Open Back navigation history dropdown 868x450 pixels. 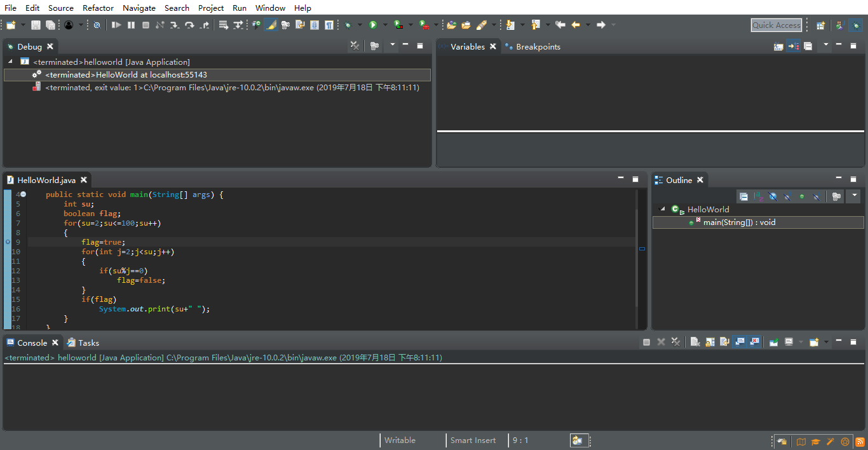588,25
